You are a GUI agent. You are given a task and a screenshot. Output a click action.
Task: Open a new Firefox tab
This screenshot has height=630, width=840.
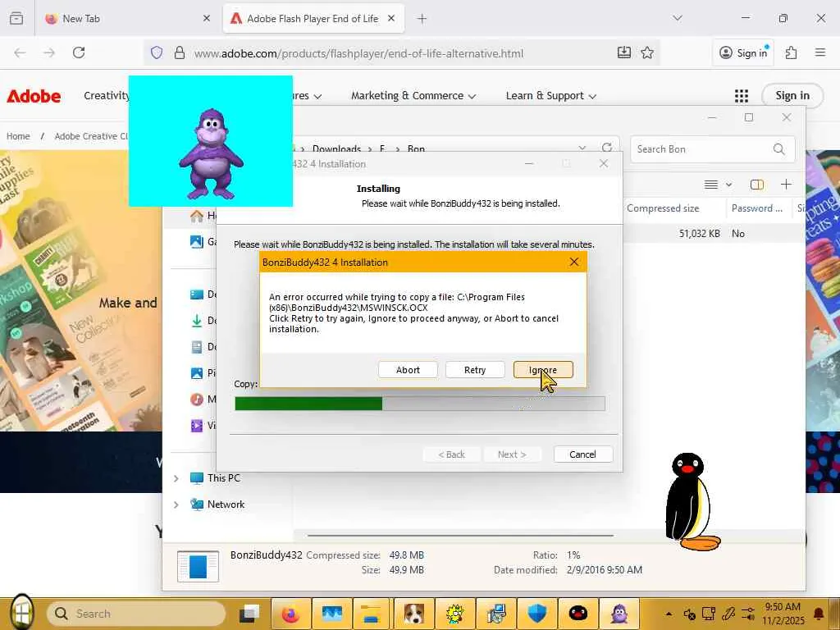(422, 18)
